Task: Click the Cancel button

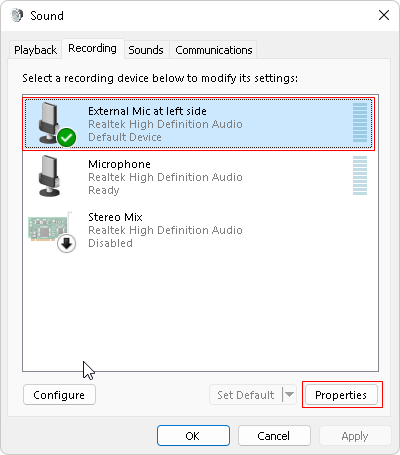Action: tap(274, 436)
